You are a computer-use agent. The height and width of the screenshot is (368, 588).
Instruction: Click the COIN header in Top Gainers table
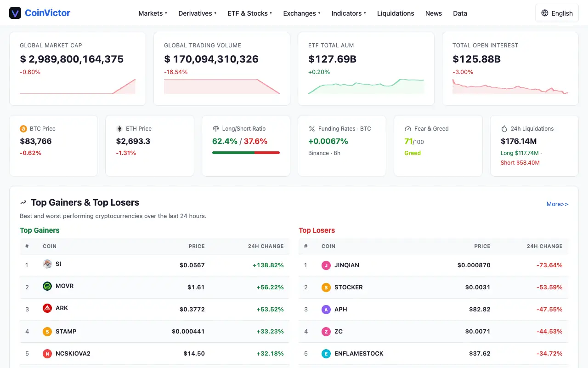tap(50, 247)
